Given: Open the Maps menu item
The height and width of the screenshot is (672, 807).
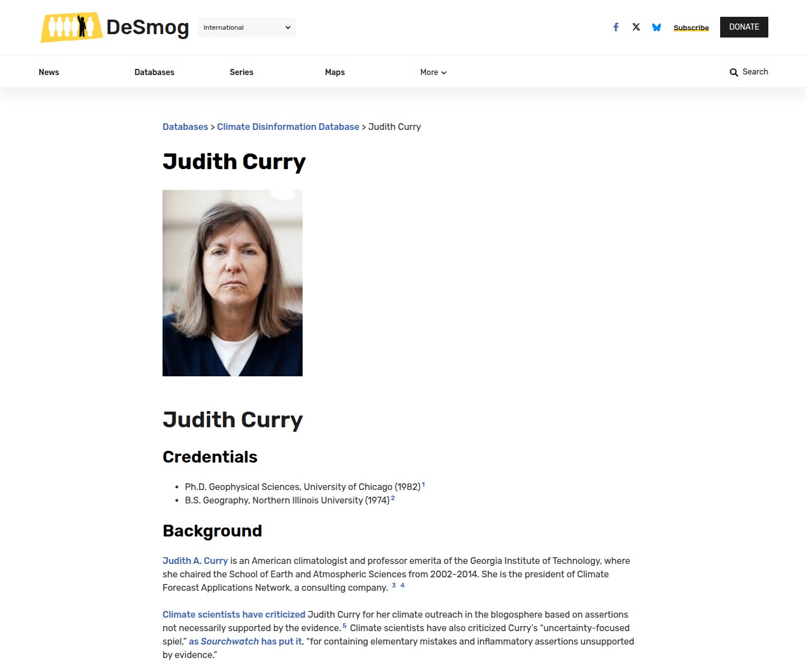Looking at the screenshot, I should [335, 72].
